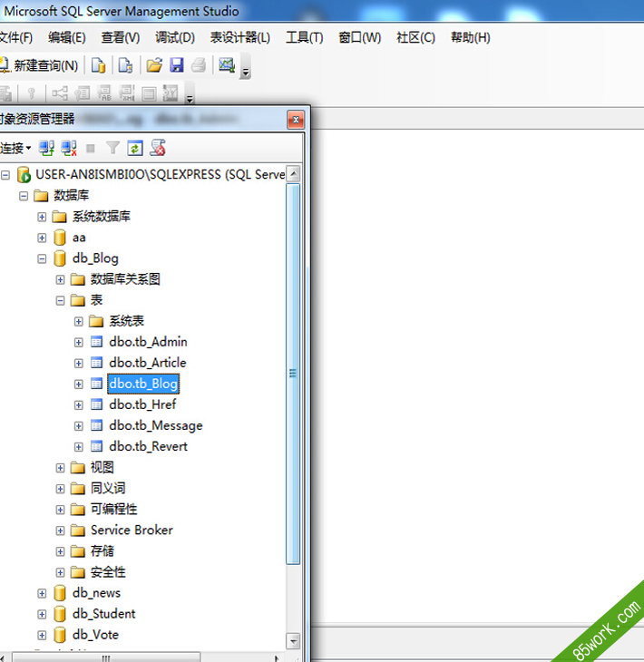This screenshot has height=662, width=644.
Task: Click the Generate Change Script icon
Action: click(x=171, y=92)
